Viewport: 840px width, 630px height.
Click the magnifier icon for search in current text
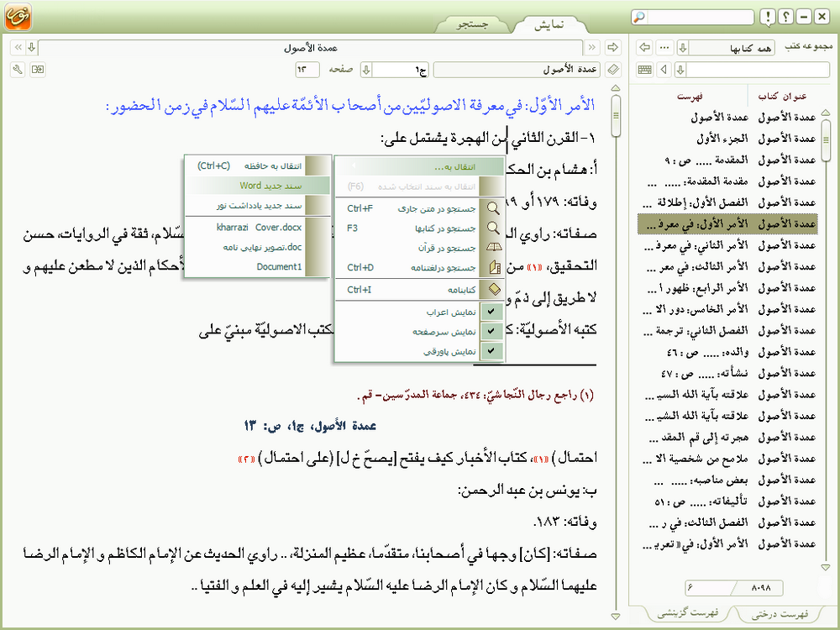point(494,208)
